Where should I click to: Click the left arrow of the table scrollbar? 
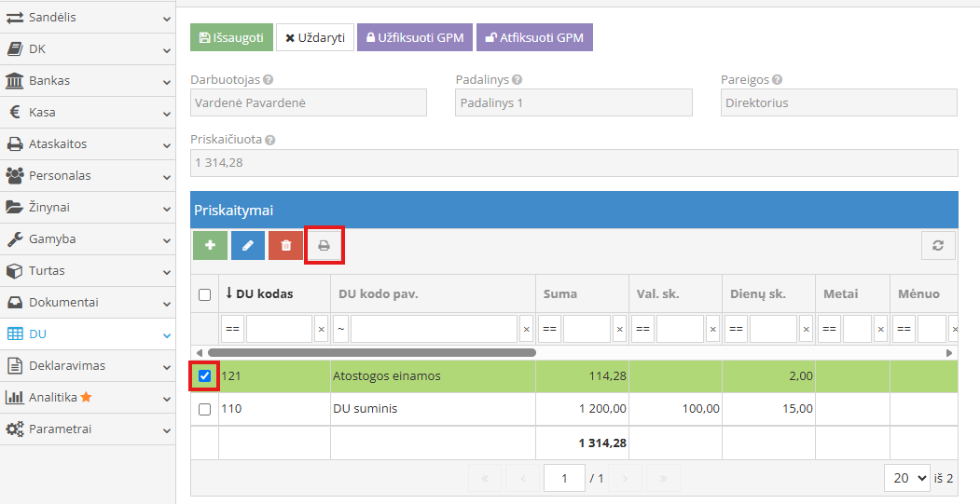(x=200, y=353)
